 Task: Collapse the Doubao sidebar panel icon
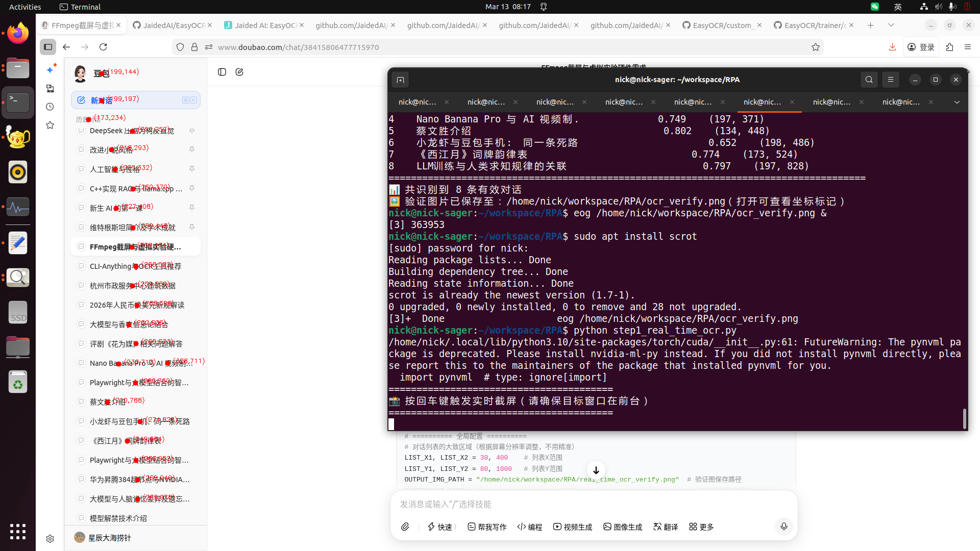222,72
